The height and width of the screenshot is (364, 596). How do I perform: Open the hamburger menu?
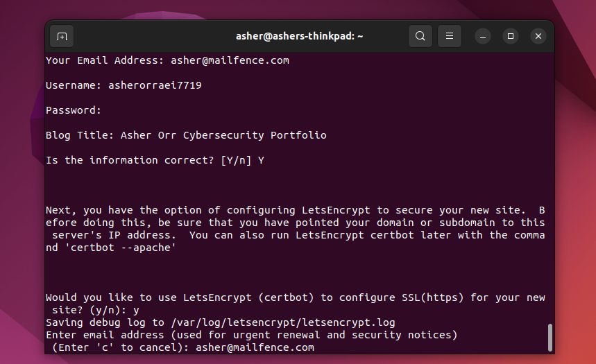450,36
